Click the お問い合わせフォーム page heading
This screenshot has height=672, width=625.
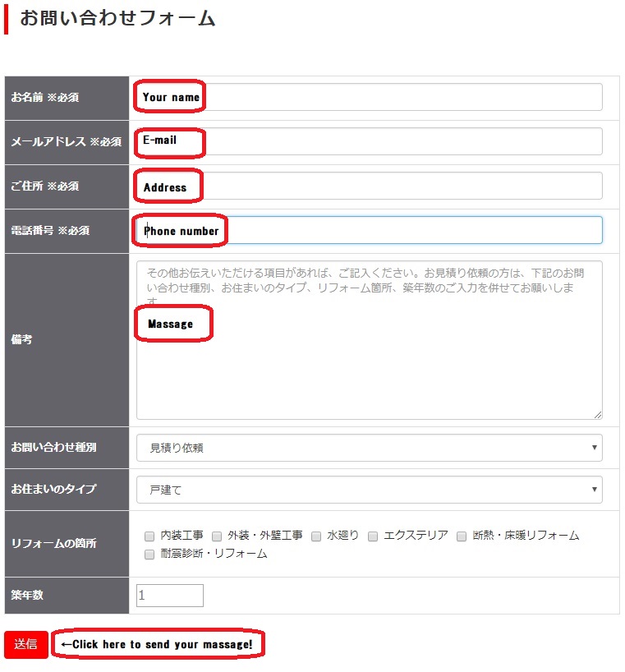click(x=117, y=18)
